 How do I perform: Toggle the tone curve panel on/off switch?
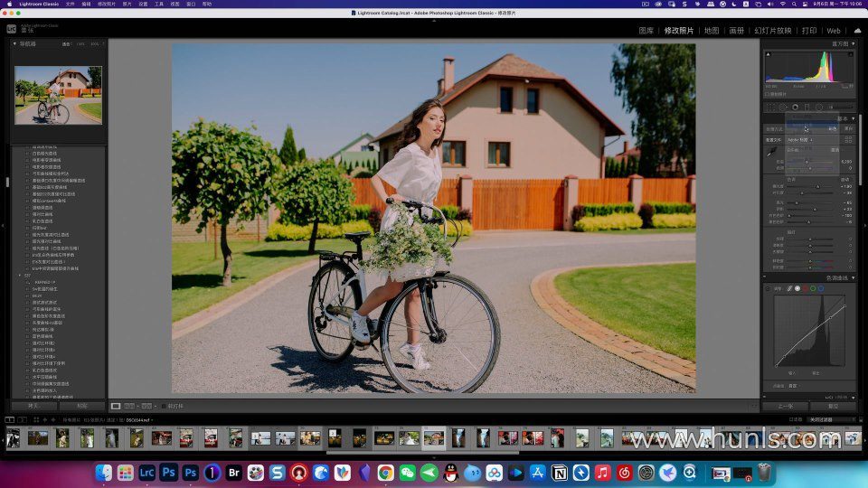765,277
